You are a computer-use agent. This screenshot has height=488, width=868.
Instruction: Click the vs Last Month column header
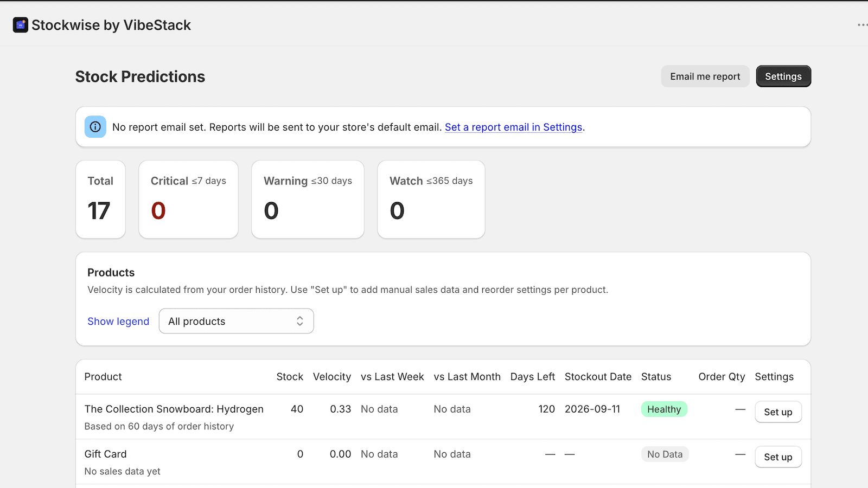tap(467, 377)
